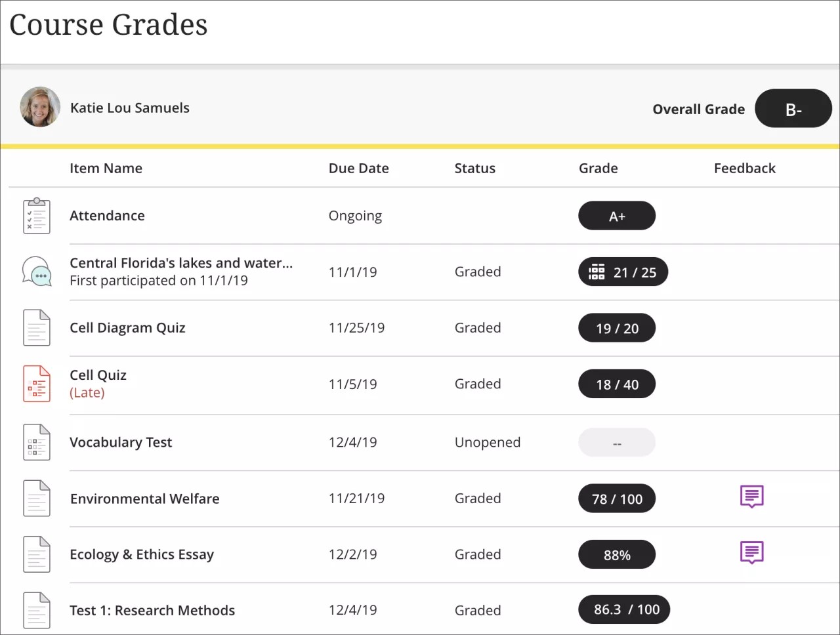Open feedback for Environmental Welfare
The image size is (840, 635).
point(751,497)
